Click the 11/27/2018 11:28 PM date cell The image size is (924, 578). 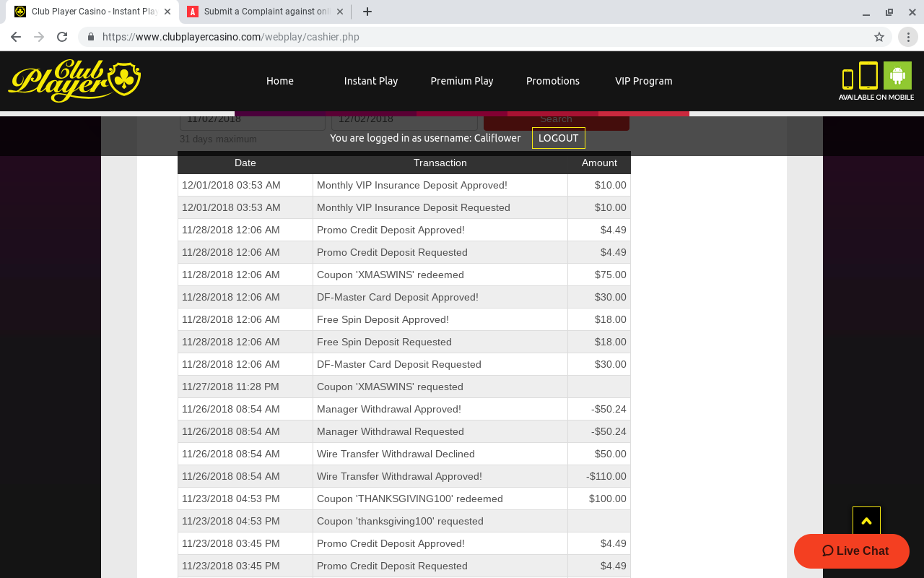[245, 387]
